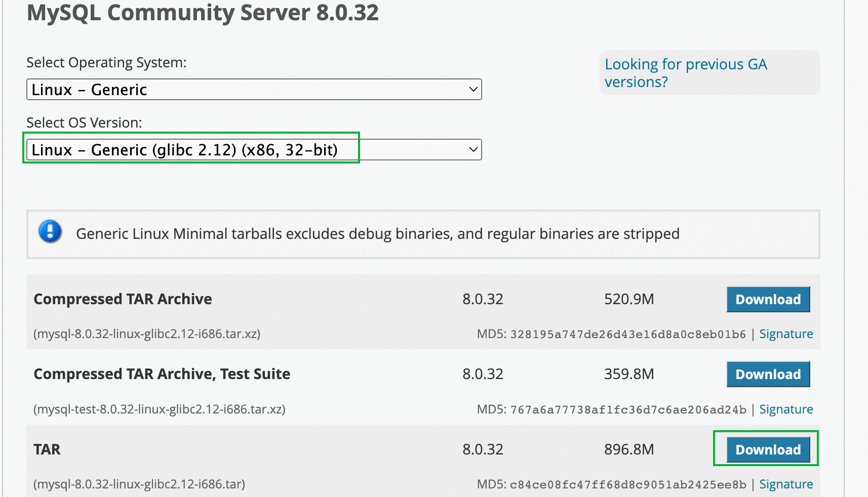Click the 'TAR' package title

[x=47, y=449]
